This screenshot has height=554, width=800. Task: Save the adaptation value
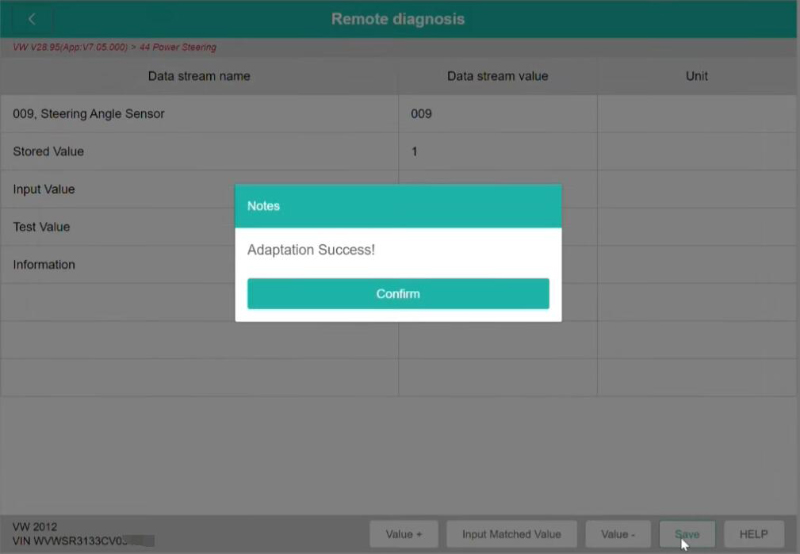point(687,534)
